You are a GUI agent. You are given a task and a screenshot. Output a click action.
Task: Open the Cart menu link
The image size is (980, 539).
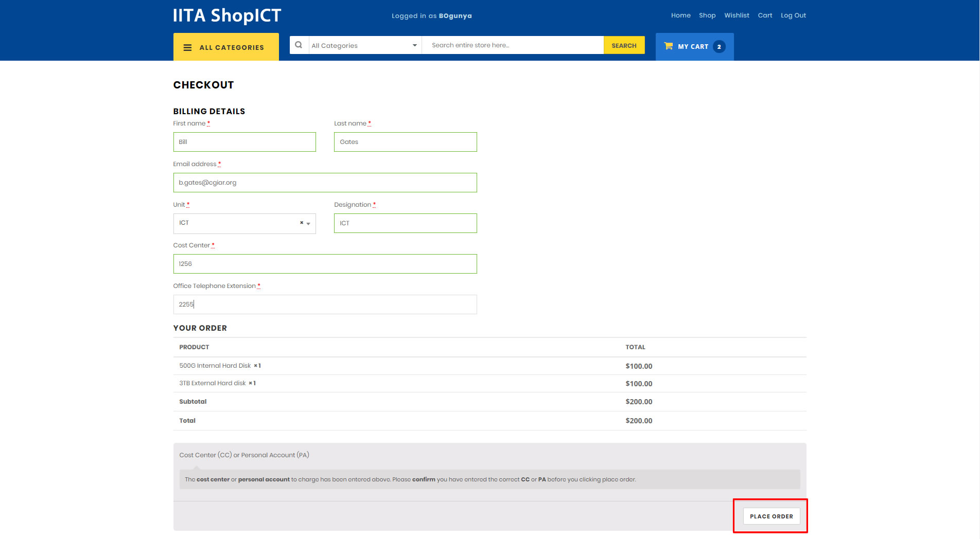[765, 15]
